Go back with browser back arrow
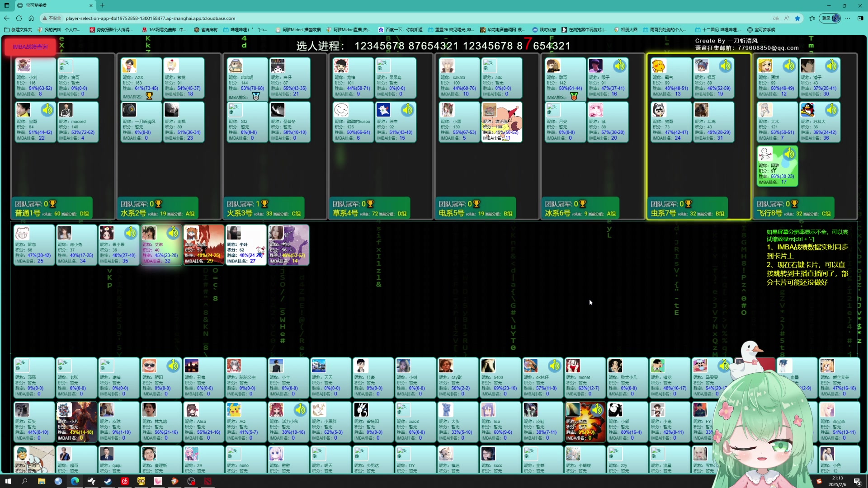The height and width of the screenshot is (488, 868). coord(6,19)
